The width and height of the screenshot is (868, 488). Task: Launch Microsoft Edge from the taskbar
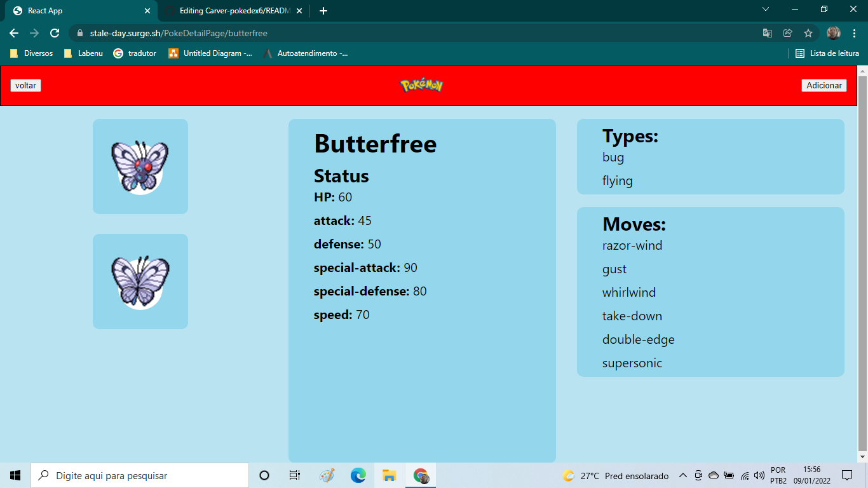[x=358, y=475]
